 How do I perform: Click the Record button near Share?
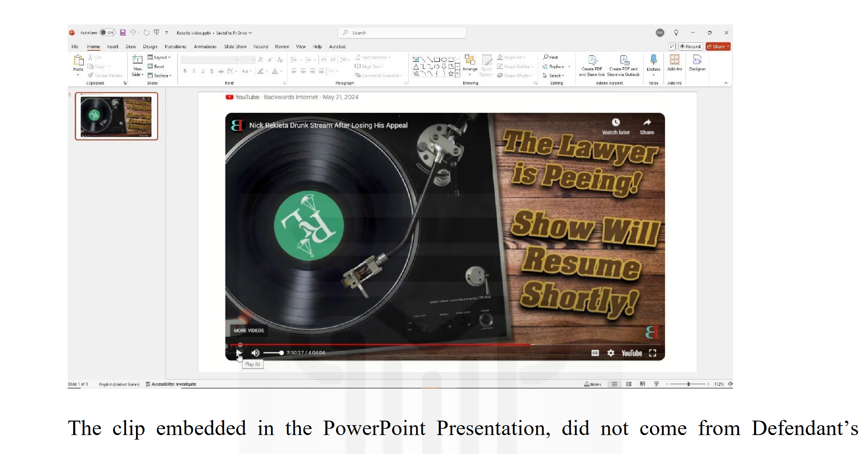[690, 46]
